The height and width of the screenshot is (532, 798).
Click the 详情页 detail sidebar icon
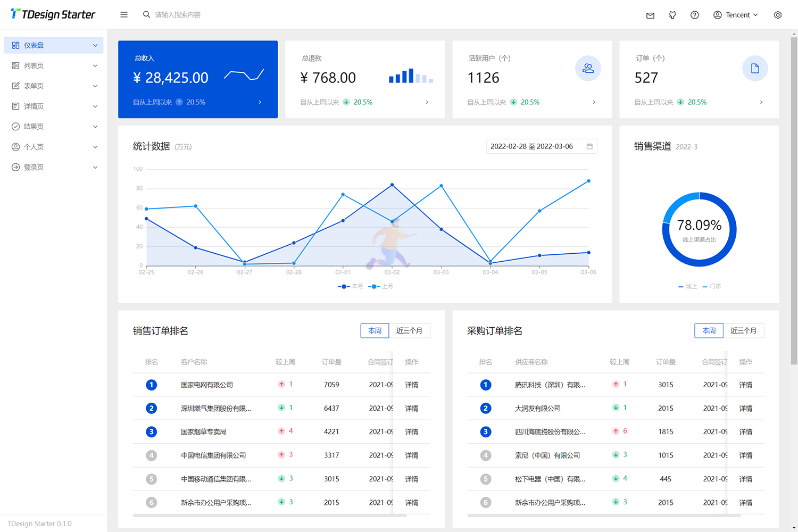click(15, 106)
